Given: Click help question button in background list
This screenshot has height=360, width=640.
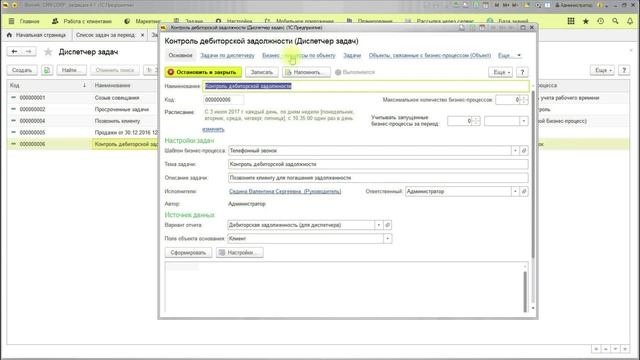Looking at the screenshot, I should coord(624,70).
